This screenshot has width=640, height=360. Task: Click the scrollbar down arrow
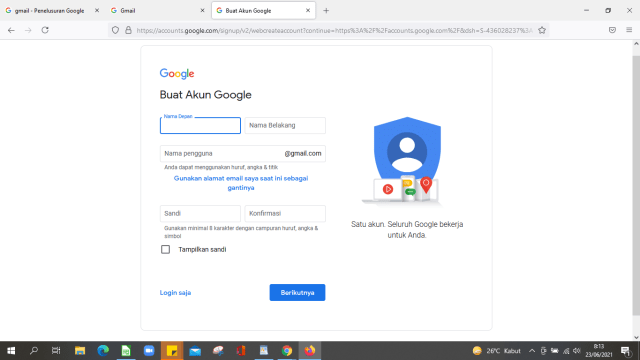[636, 337]
